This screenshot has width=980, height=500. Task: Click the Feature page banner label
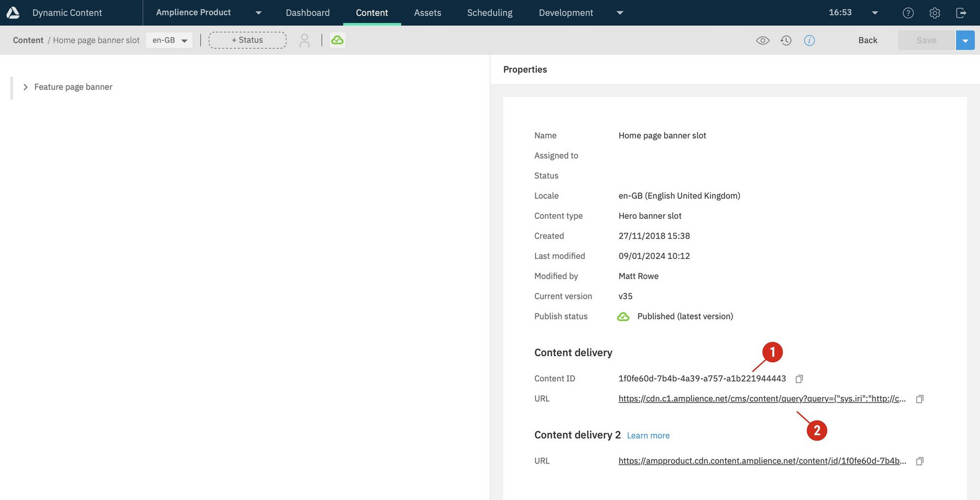click(x=73, y=87)
